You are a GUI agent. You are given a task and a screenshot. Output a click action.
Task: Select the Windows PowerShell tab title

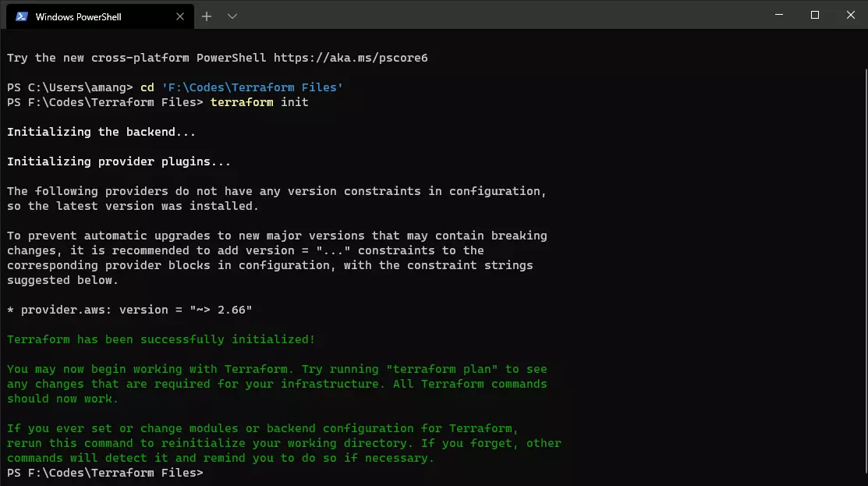(x=78, y=17)
